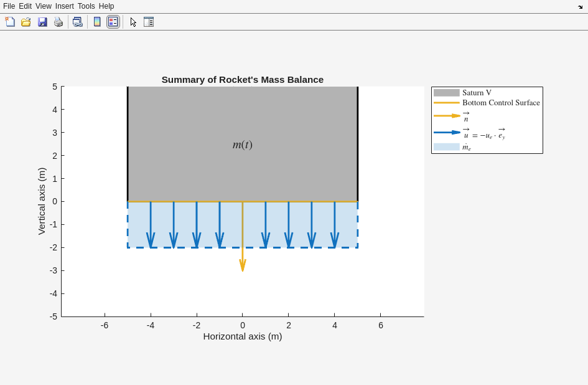Print the figure using the printer icon

(58, 22)
